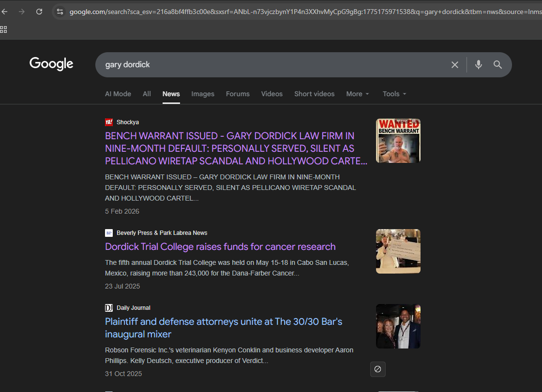Click the browser back arrow
This screenshot has height=392, width=542.
[x=5, y=12]
